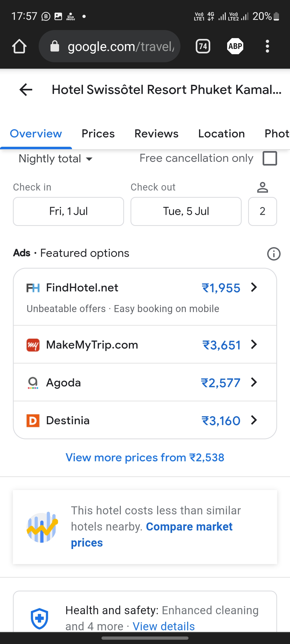Switch to the Reviews tab

coord(156,134)
